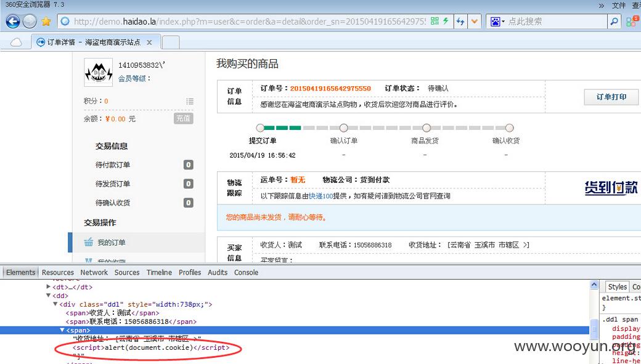The image size is (641, 364).
Task: Click the .ddl span style rule
Action: [620, 320]
